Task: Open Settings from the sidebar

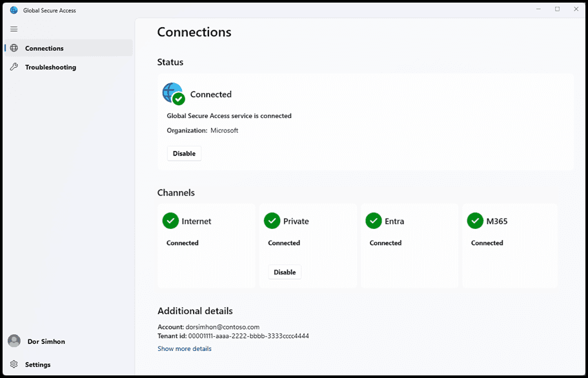Action: click(68, 364)
